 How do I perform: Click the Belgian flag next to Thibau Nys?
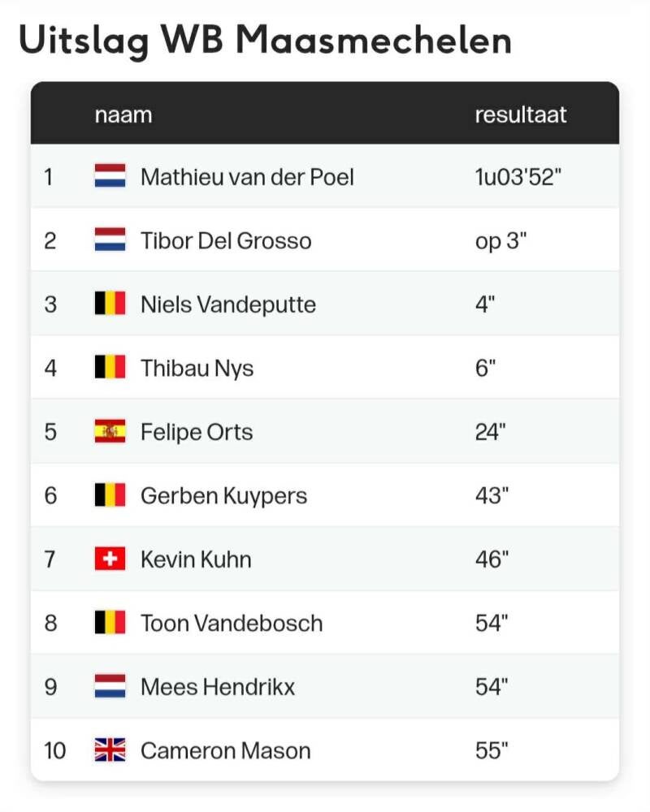110,367
